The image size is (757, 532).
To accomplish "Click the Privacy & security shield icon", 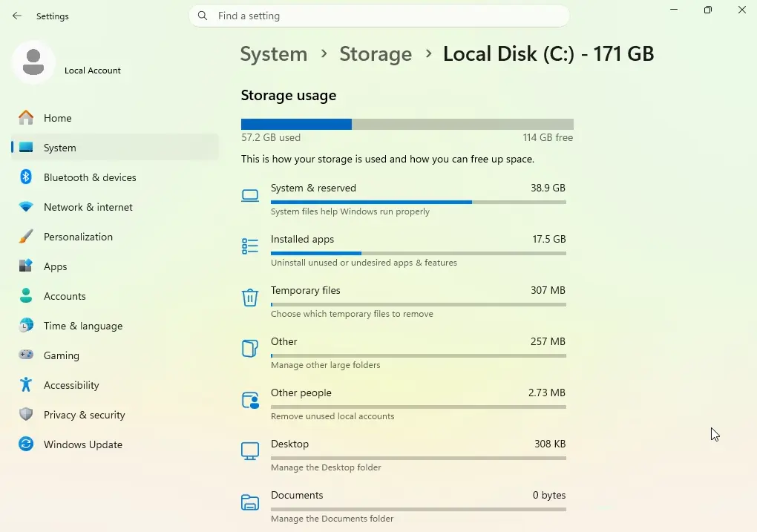I will 26,414.
